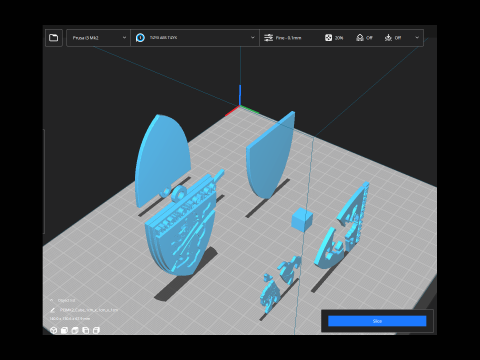Switch to top view icon
The image size is (480, 360).
click(x=75, y=330)
